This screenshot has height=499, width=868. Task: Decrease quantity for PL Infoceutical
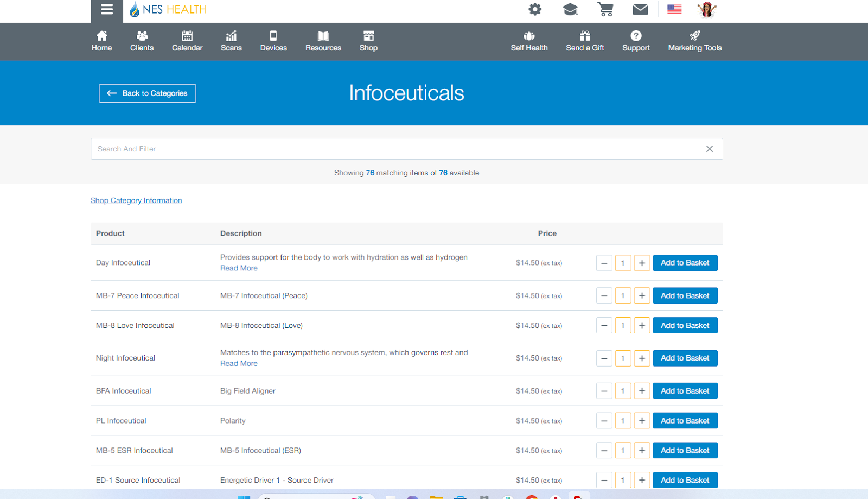point(604,421)
